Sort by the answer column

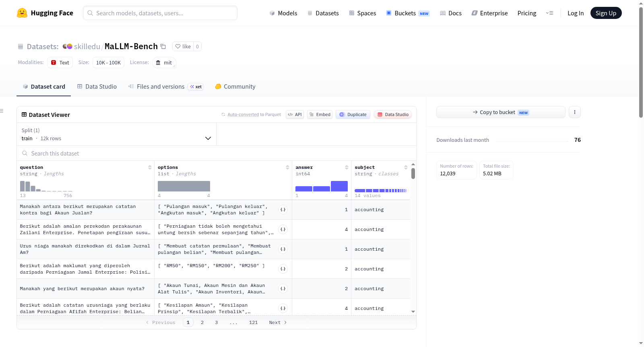pos(347,167)
